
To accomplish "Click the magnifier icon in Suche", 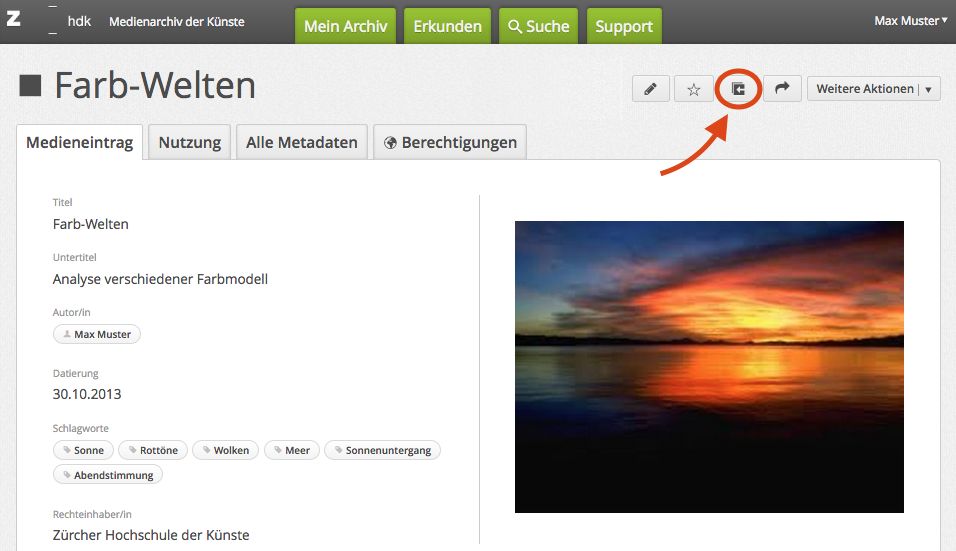I will pyautogui.click(x=515, y=27).
